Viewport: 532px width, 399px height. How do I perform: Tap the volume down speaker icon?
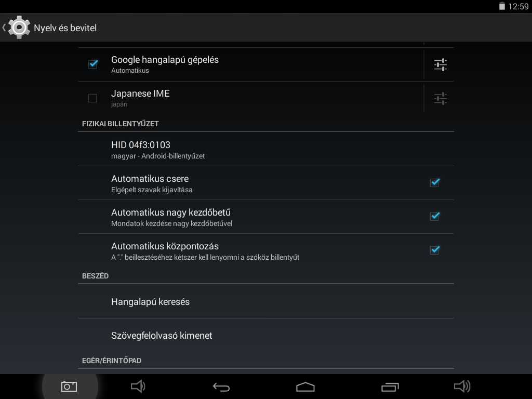click(138, 386)
